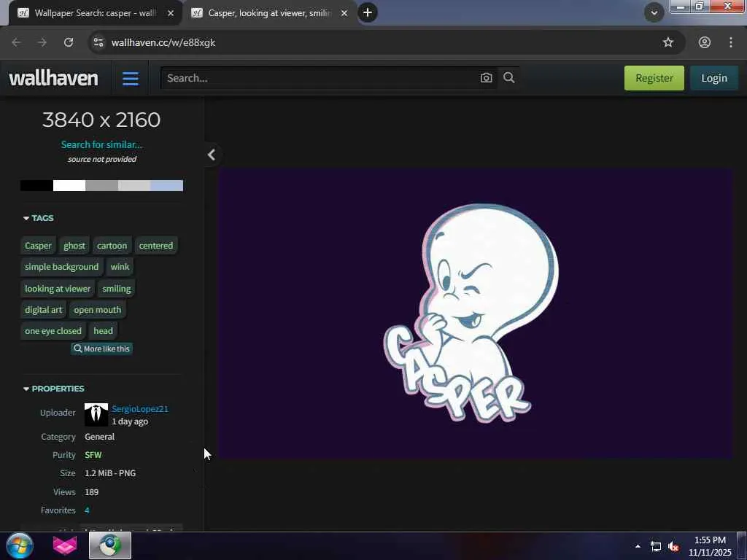Select the SFW purity value
The height and width of the screenshot is (560, 747).
pyautogui.click(x=93, y=455)
